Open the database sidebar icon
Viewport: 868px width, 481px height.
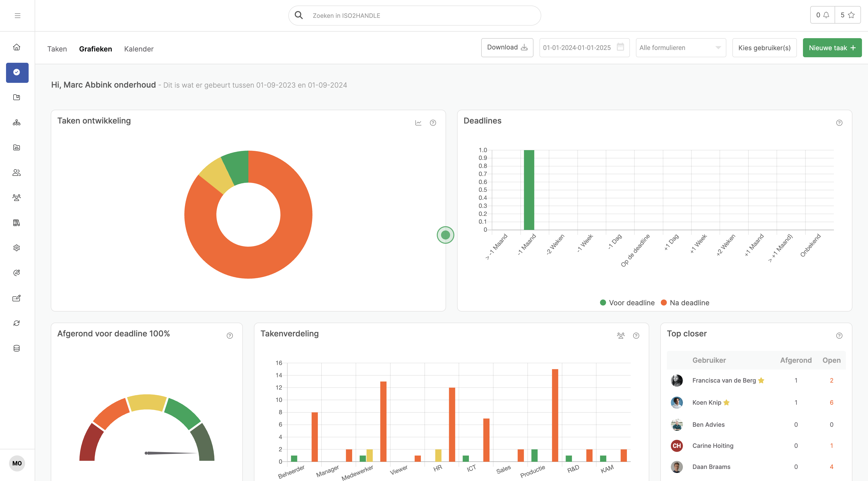pos(17,348)
